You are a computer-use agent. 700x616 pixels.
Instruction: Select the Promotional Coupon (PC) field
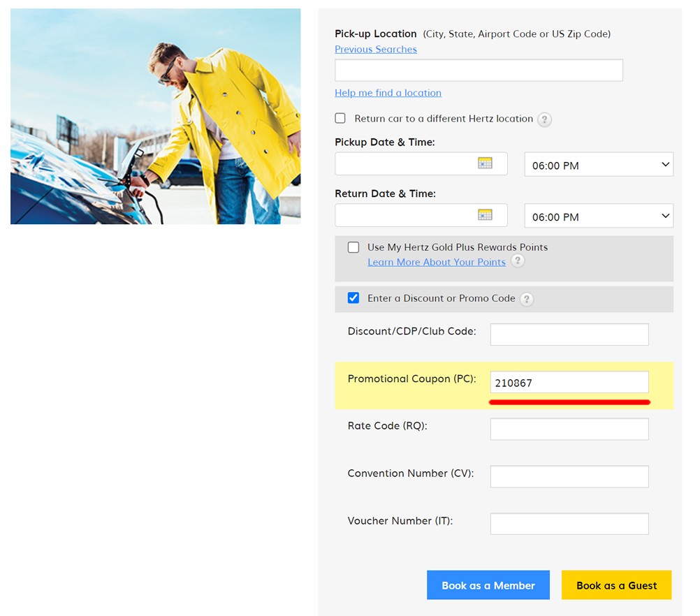[x=569, y=382]
